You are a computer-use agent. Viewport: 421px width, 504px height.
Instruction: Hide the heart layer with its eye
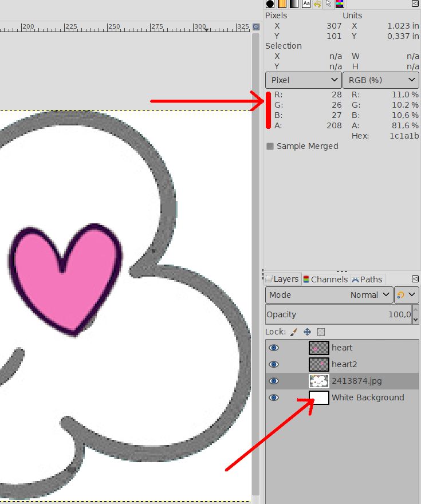point(274,348)
